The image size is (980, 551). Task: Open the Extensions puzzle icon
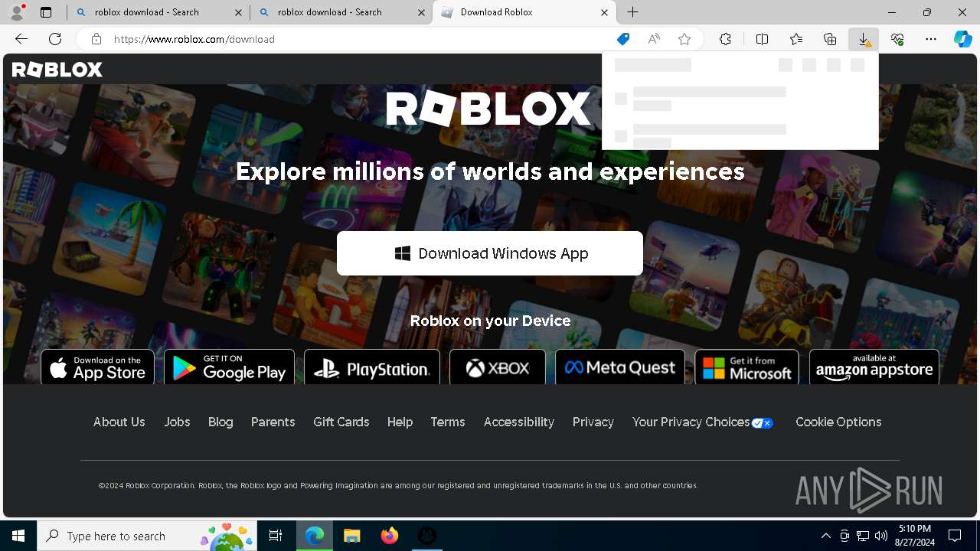pyautogui.click(x=725, y=39)
